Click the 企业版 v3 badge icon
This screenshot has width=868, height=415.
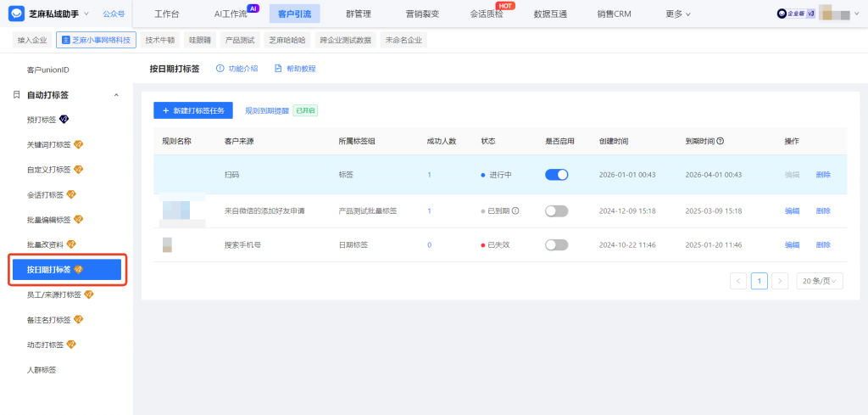point(796,14)
